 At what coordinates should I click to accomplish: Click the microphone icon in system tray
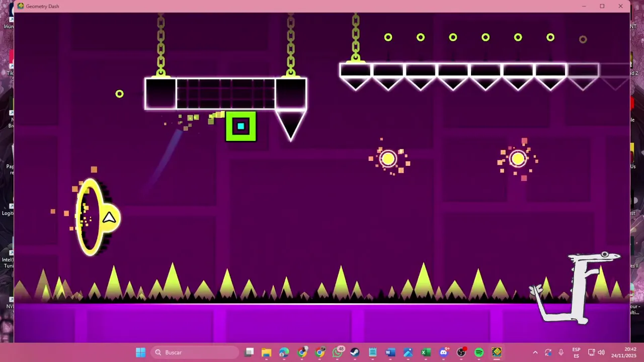tap(561, 352)
